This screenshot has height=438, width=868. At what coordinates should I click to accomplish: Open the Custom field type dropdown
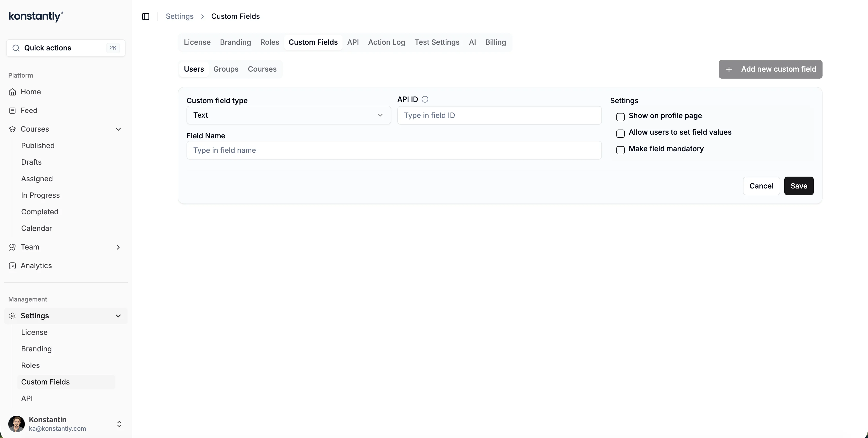[x=289, y=115]
